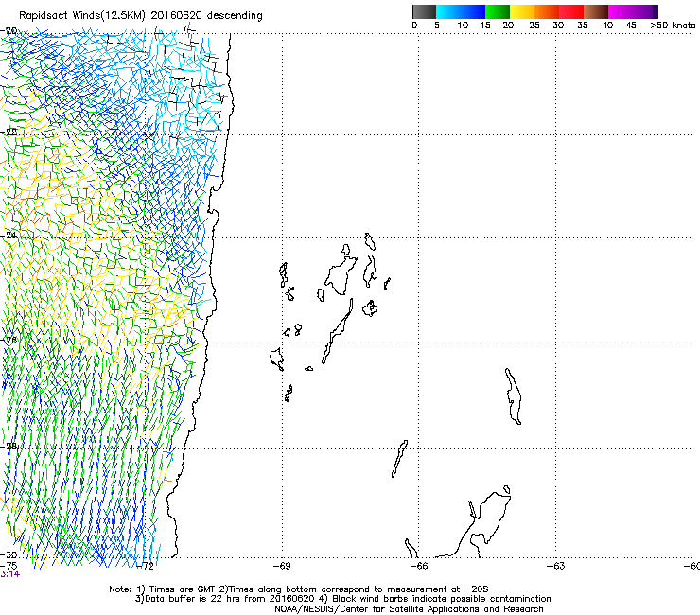
Task: Click the '-66' longitude axis label
Action: click(419, 566)
